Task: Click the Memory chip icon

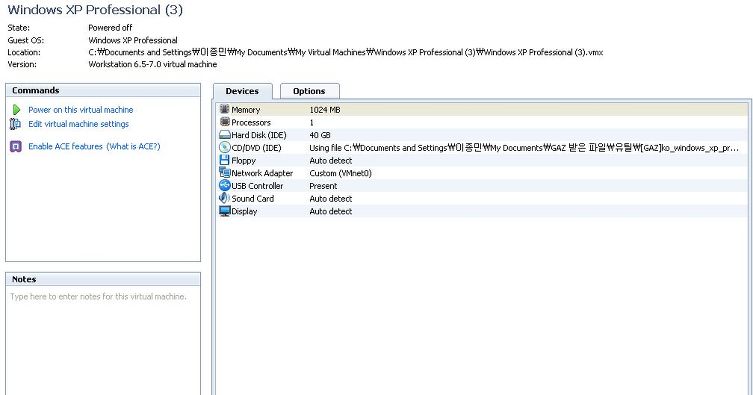Action: click(x=224, y=109)
